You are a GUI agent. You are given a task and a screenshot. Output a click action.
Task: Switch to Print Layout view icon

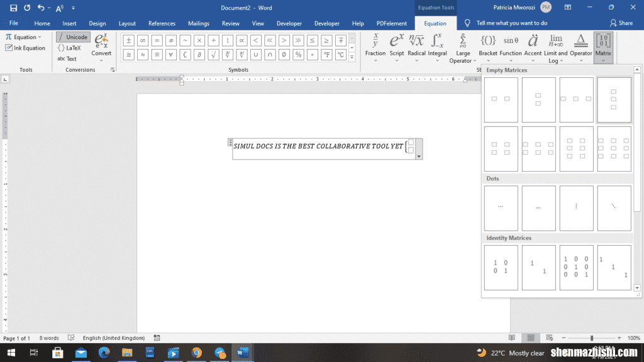(531, 337)
